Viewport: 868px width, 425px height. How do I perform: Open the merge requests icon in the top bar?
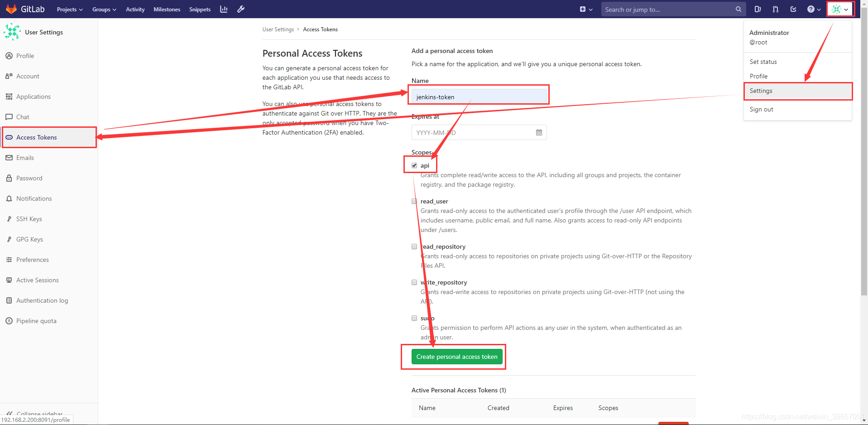pyautogui.click(x=775, y=9)
